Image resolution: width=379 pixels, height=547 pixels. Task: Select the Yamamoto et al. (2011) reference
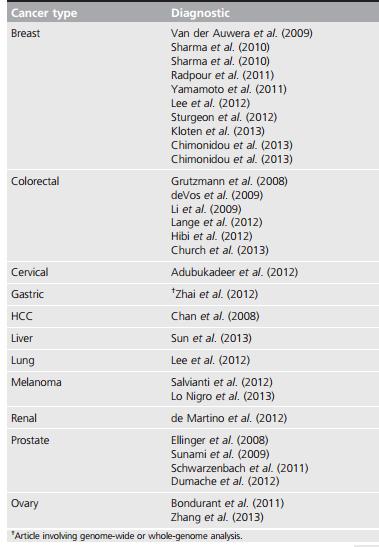(229, 89)
